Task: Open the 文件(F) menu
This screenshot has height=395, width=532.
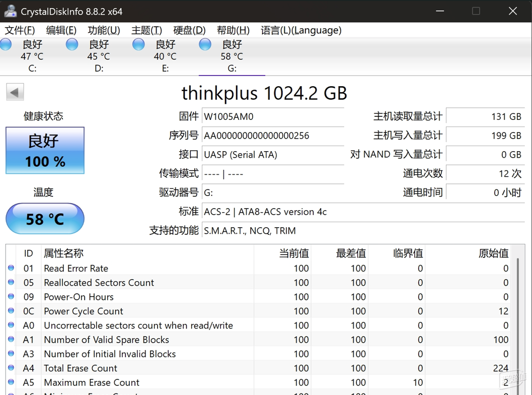Action: 20,30
